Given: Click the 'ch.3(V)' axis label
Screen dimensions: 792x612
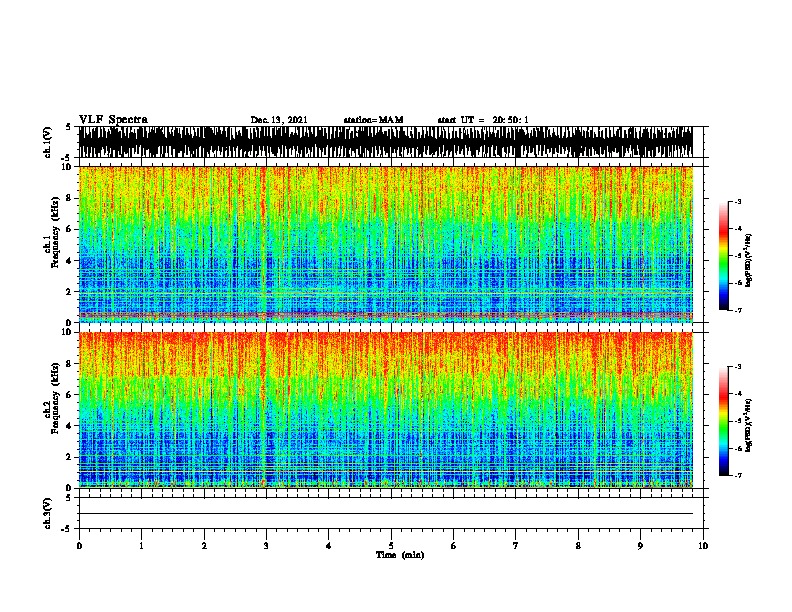Looking at the screenshot, I should (x=47, y=513).
